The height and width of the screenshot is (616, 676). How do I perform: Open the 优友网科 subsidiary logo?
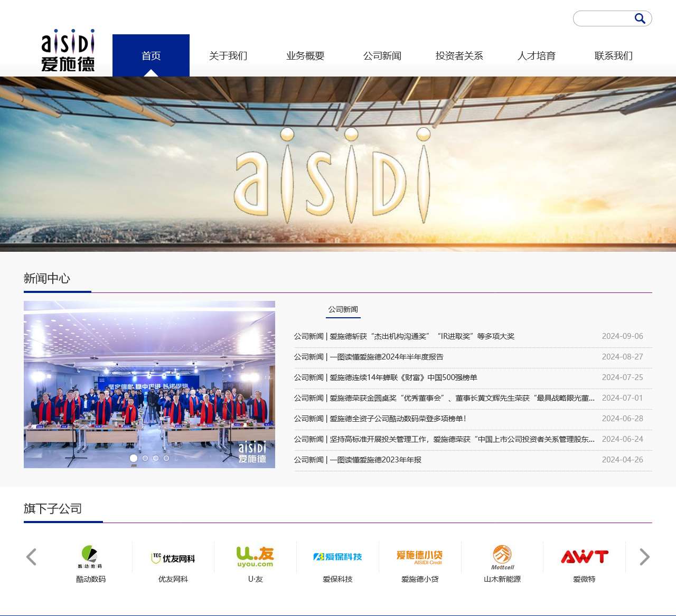point(173,558)
